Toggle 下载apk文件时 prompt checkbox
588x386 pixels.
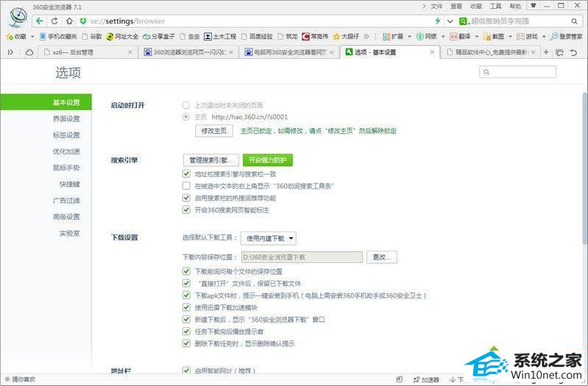tap(186, 295)
